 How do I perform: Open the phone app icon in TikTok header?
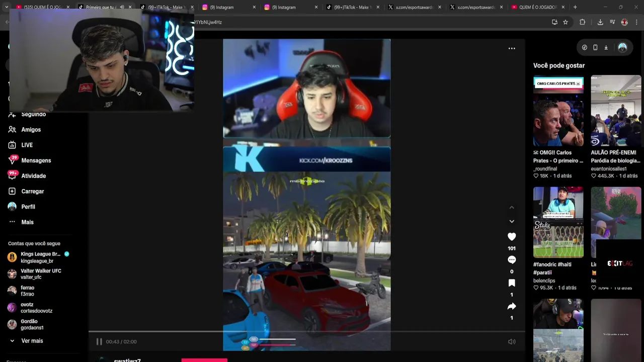pyautogui.click(x=595, y=47)
